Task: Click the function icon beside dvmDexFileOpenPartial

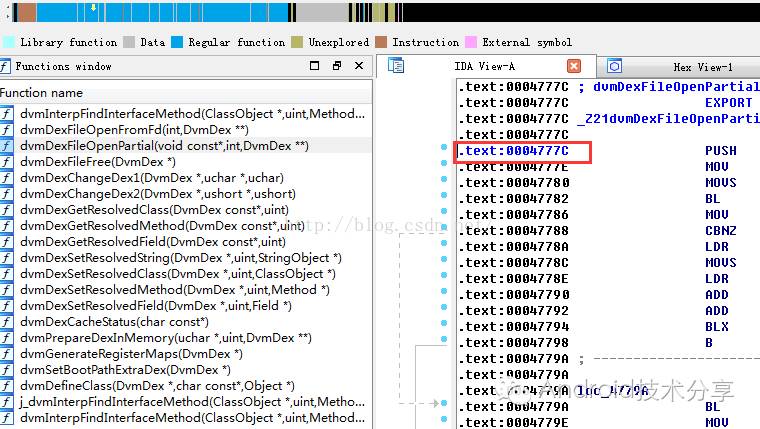Action: tap(6, 146)
